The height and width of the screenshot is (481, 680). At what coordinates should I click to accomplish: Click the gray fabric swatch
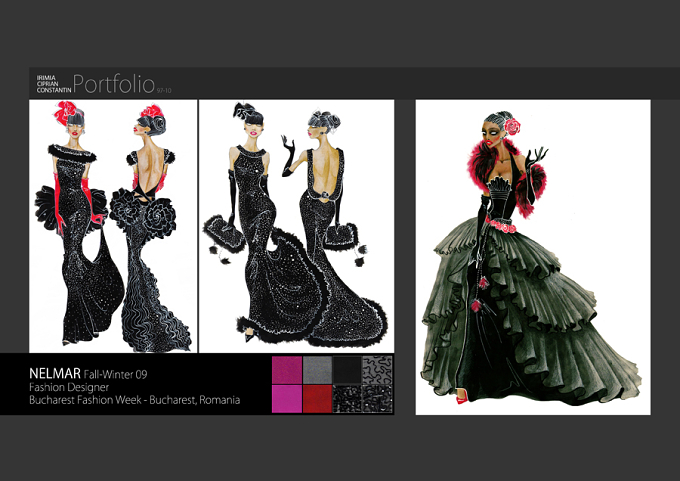click(317, 370)
